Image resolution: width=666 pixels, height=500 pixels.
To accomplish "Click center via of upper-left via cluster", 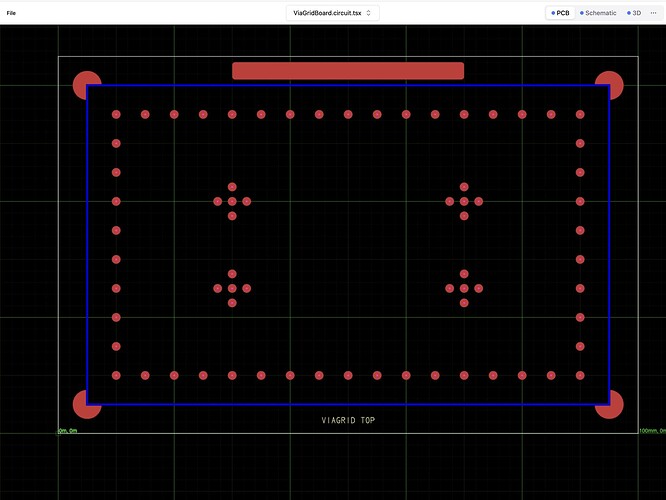I will pyautogui.click(x=232, y=202).
